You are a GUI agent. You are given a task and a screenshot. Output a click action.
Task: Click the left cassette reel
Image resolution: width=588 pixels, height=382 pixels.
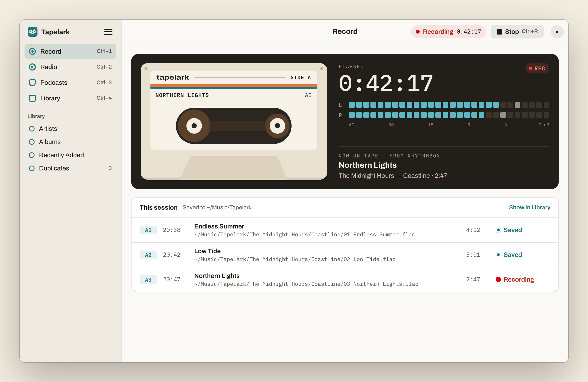tap(194, 126)
